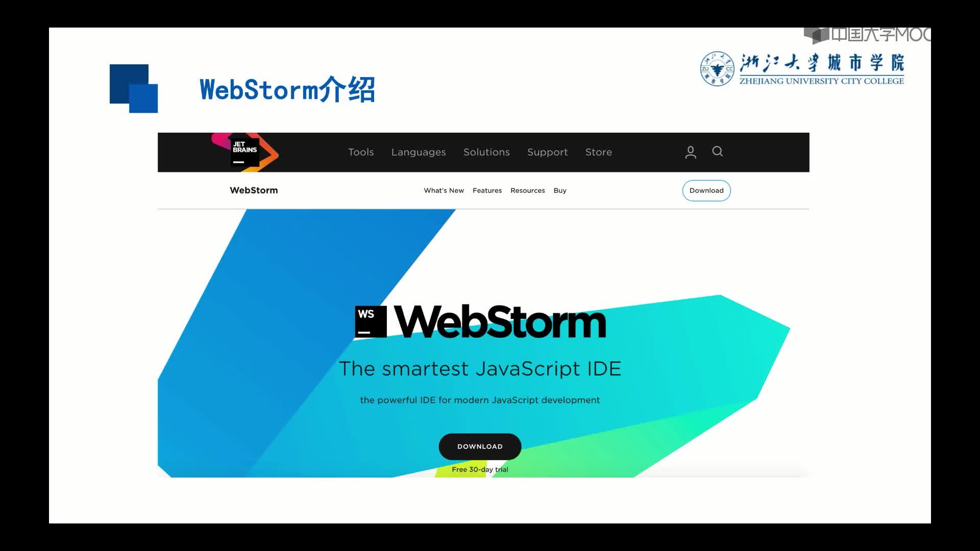Click the Tools navigation menu item
980x551 pixels.
361,152
